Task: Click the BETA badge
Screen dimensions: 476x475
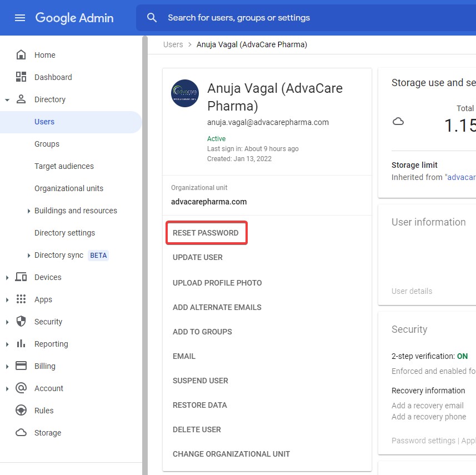Action: point(98,256)
